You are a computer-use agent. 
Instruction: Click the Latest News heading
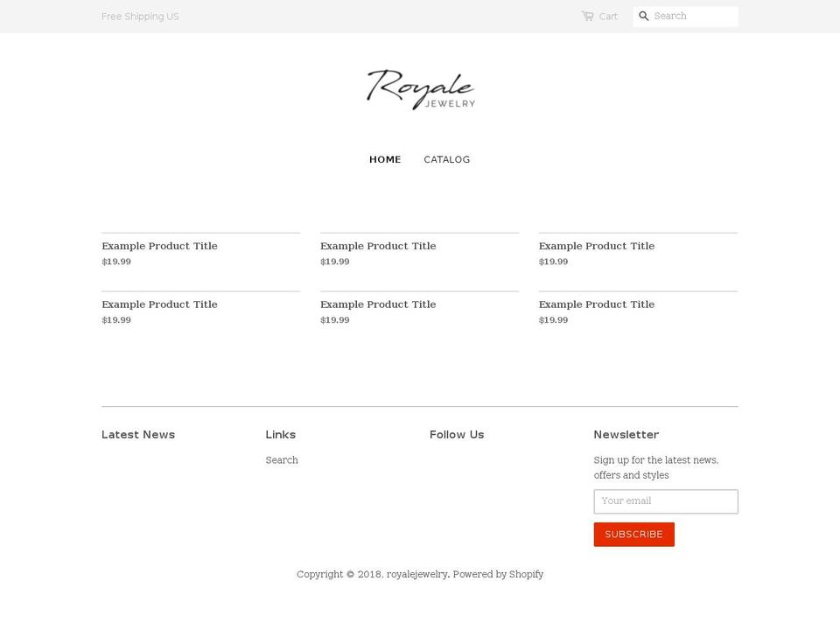[138, 435]
